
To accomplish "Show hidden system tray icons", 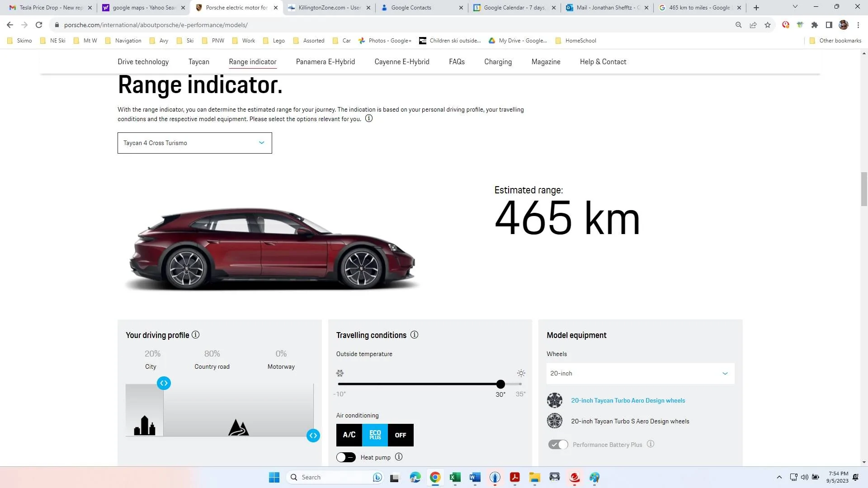I will [x=779, y=477].
